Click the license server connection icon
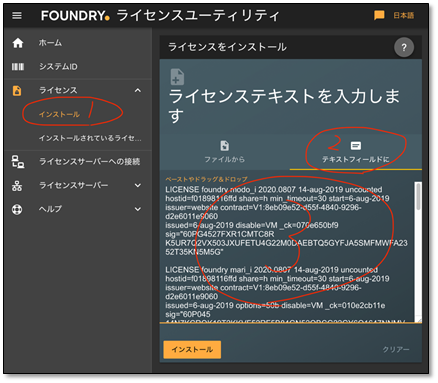 [x=18, y=162]
